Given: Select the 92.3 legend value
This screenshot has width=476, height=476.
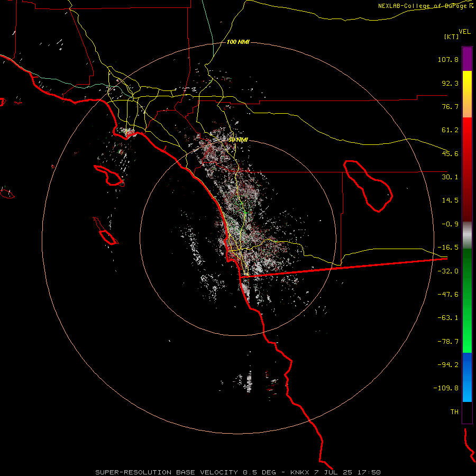Looking at the screenshot, I should click(x=450, y=83).
